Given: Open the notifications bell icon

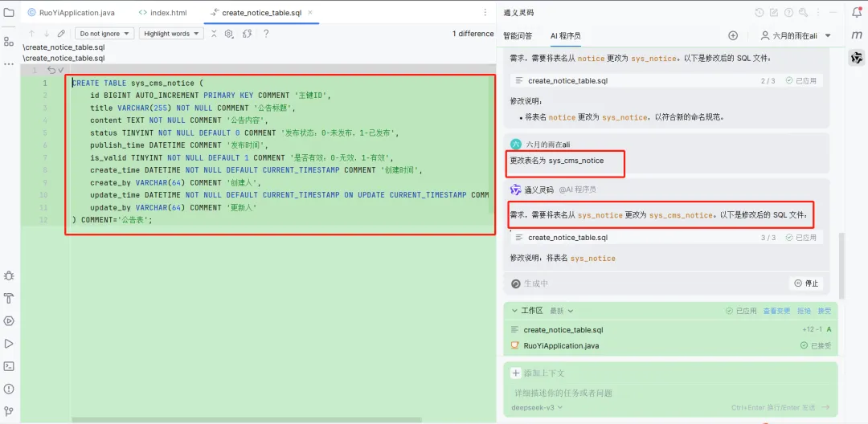Looking at the screenshot, I should [857, 13].
